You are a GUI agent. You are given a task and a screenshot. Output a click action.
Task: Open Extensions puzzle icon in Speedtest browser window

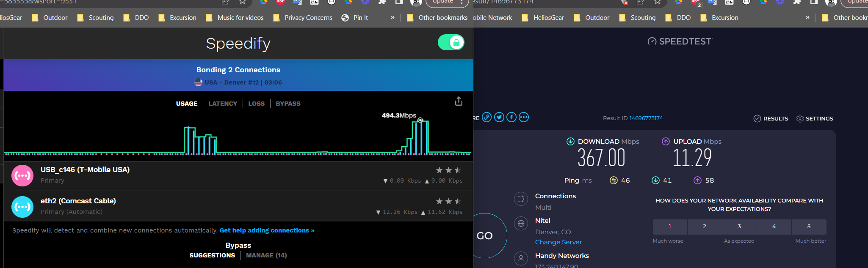coord(797,2)
